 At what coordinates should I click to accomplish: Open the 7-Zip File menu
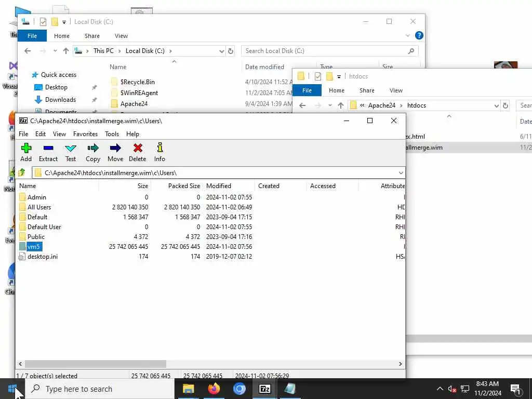pos(23,134)
